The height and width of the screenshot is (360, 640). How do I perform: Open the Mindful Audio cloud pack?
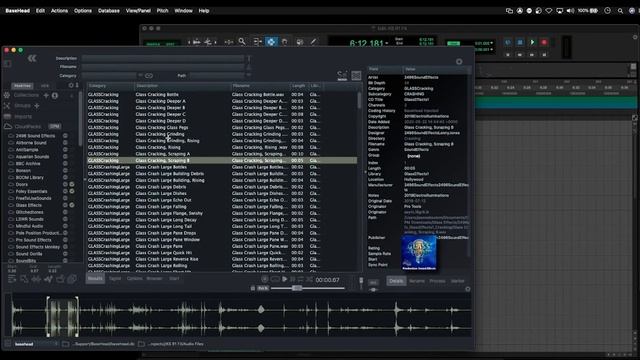point(29,226)
